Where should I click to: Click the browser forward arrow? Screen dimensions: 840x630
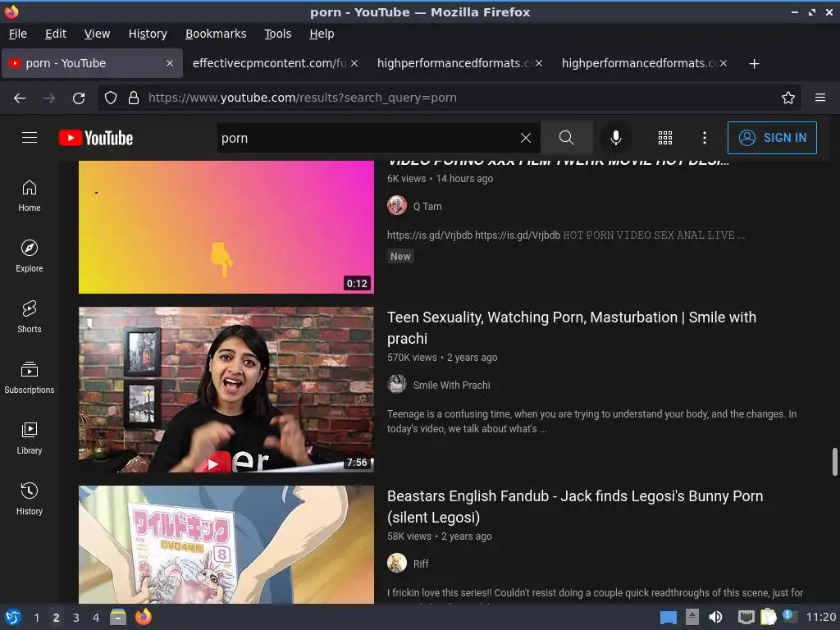point(49,98)
